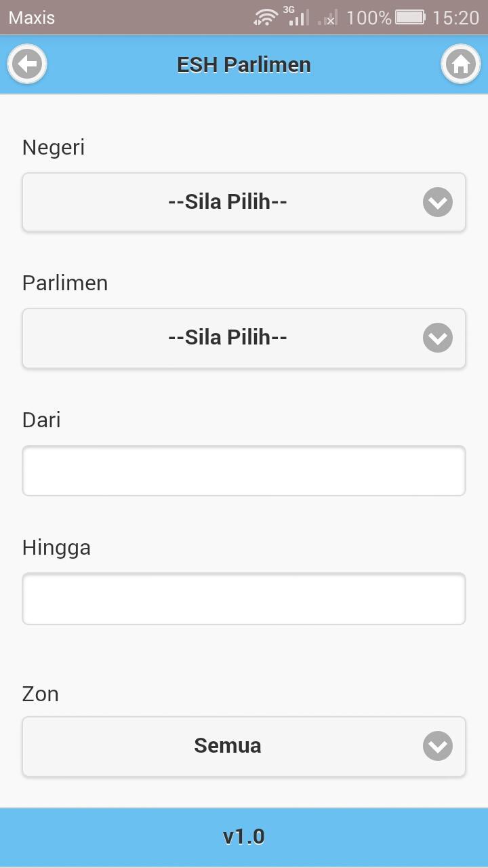The height and width of the screenshot is (868, 488).
Task: Tap the Zon field label
Action: [x=41, y=694]
